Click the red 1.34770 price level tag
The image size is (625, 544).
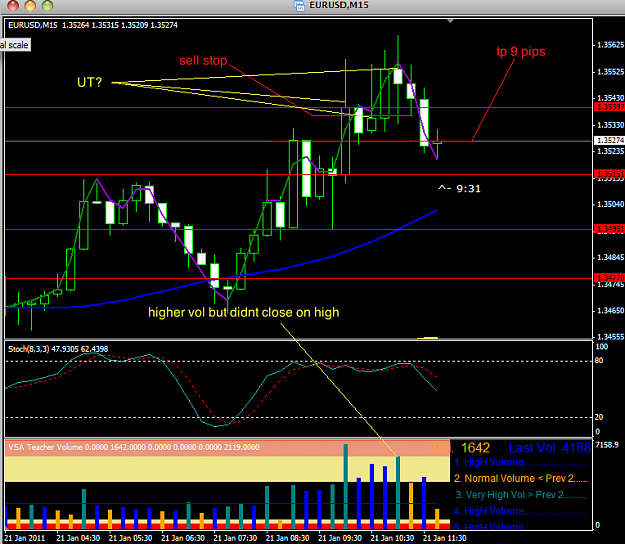point(609,278)
